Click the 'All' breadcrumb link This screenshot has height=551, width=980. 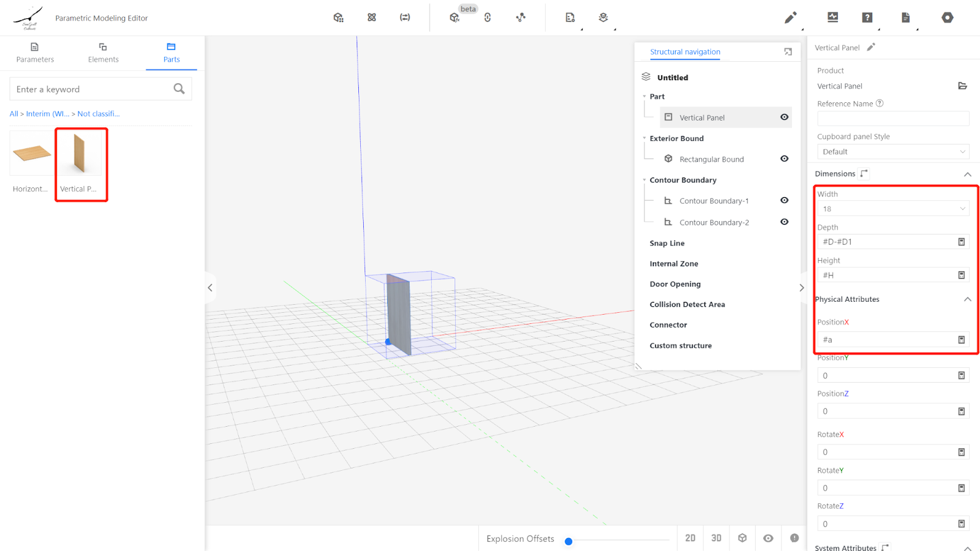coord(13,114)
